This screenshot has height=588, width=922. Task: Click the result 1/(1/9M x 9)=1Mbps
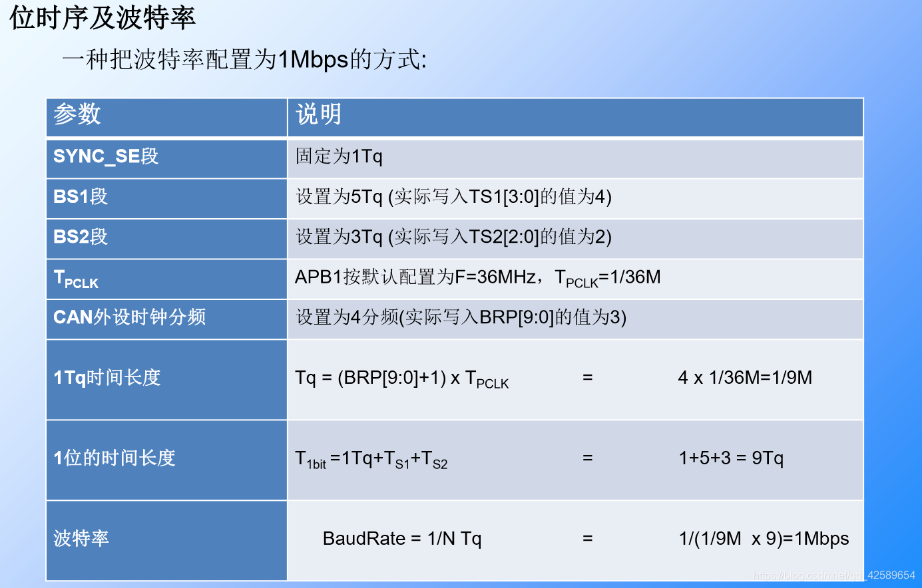[764, 539]
